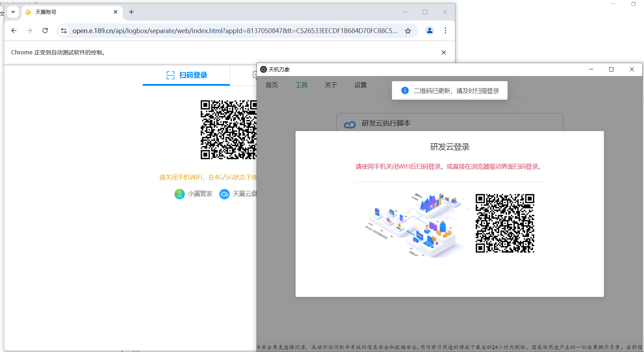644x352 pixels.
Task: Expand the Chrome tab search dropdown
Action: 13,12
